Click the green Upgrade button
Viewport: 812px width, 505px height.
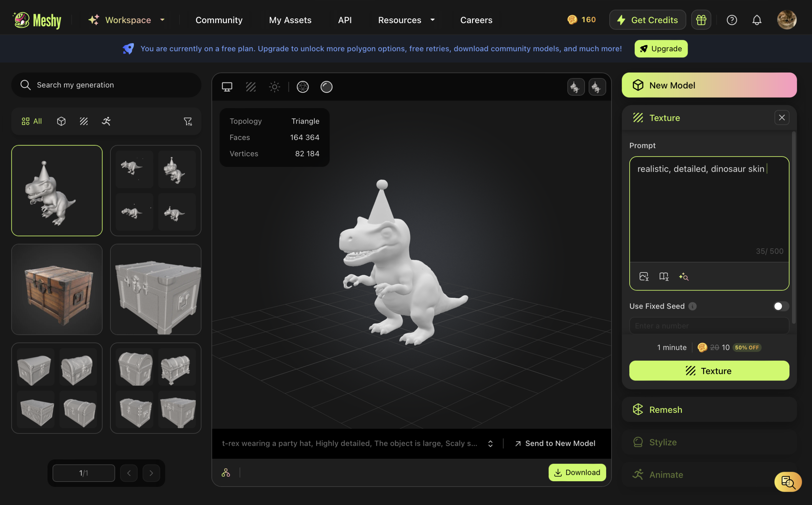[x=661, y=49]
